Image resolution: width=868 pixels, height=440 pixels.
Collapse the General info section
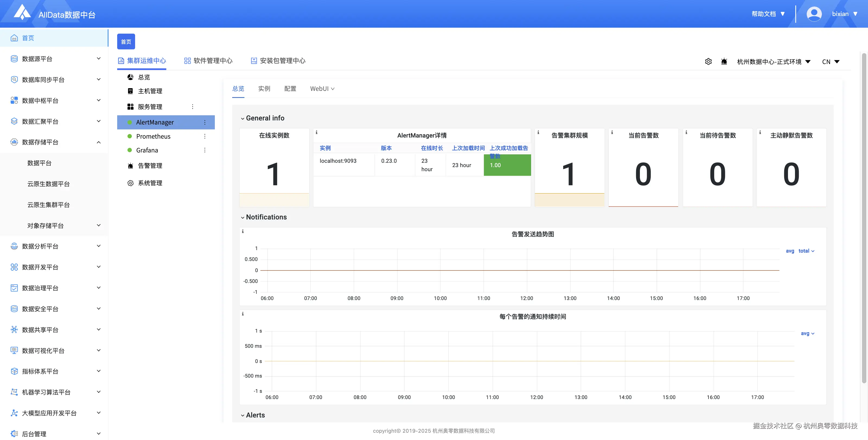[242, 118]
